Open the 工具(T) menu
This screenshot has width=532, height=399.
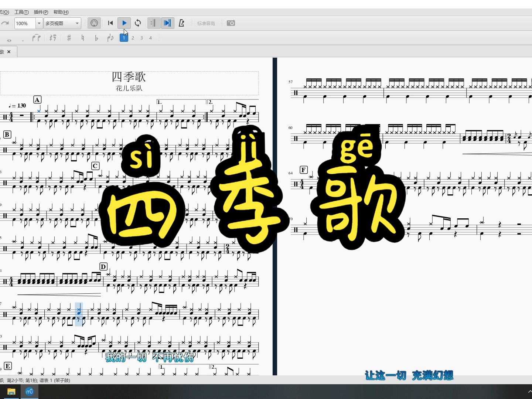tap(21, 12)
